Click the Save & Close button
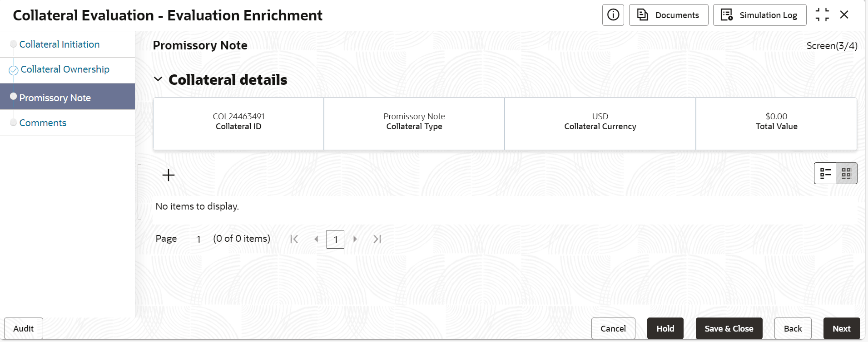This screenshot has height=342, width=868. click(x=729, y=329)
